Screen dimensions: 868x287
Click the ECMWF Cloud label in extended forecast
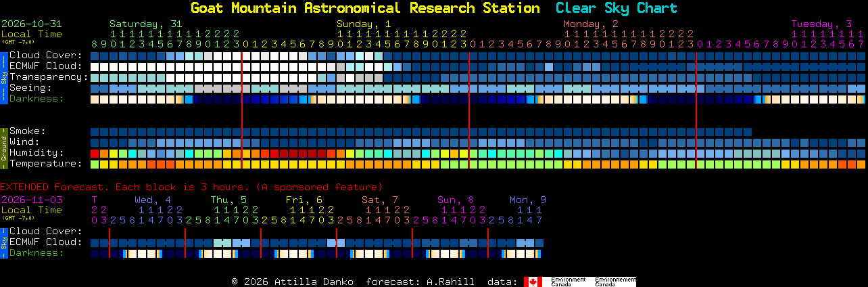46,242
